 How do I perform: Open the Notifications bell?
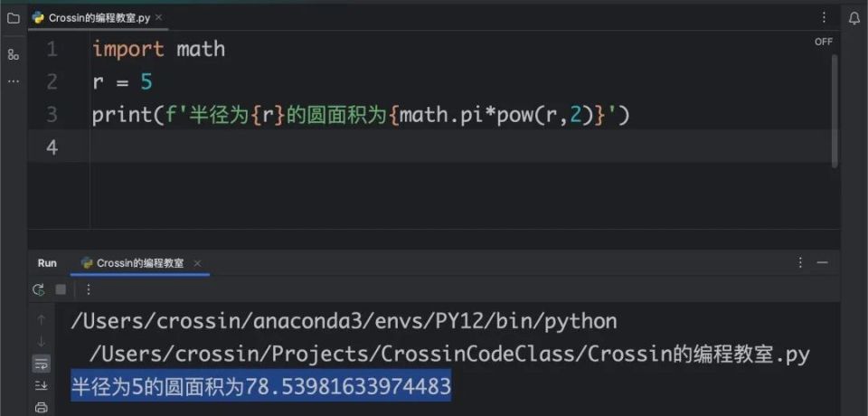[854, 18]
